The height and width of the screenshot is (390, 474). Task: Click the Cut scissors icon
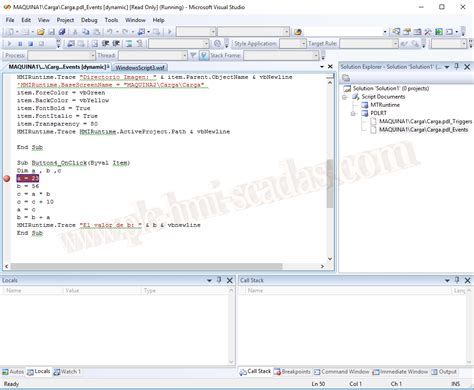(75, 32)
